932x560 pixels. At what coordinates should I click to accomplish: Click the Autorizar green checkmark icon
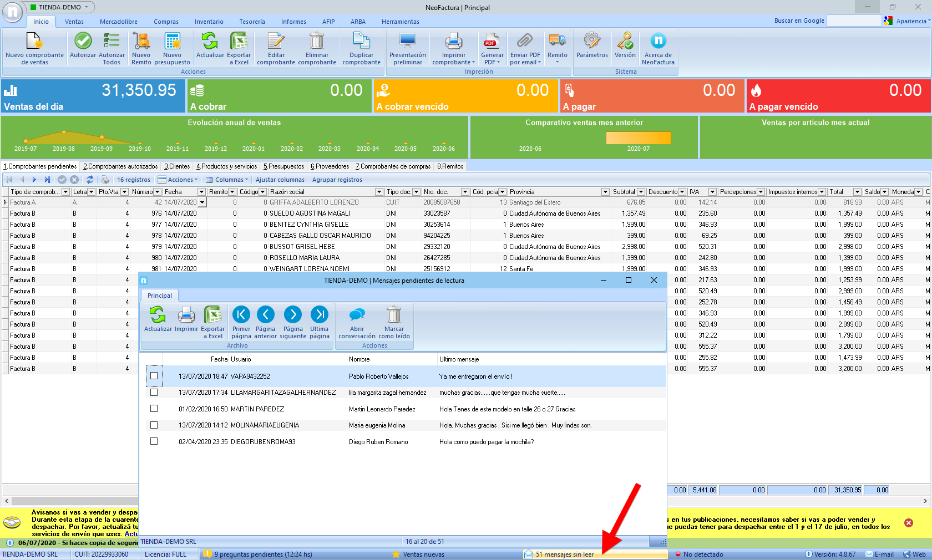83,42
